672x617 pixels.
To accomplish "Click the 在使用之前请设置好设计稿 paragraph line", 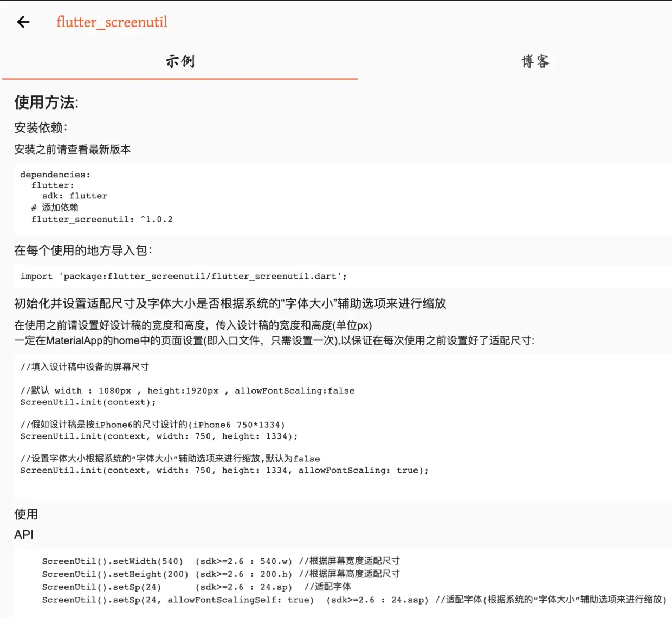I will coord(193,325).
